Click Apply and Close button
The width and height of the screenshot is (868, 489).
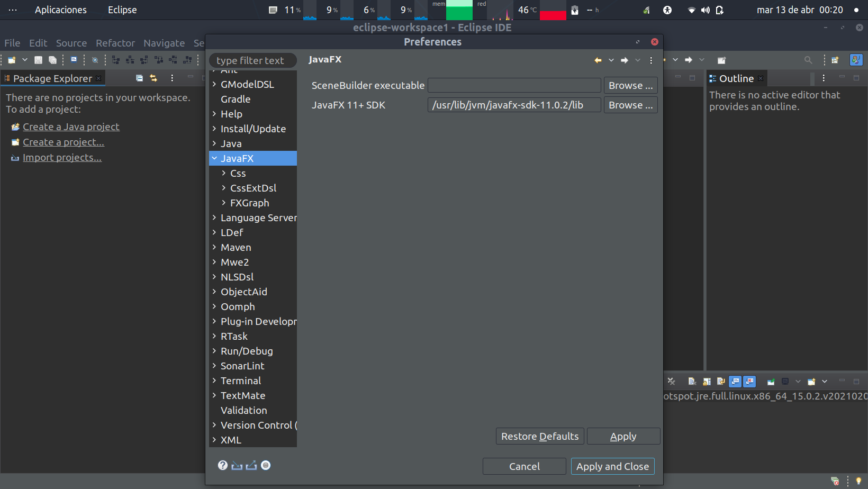612,466
